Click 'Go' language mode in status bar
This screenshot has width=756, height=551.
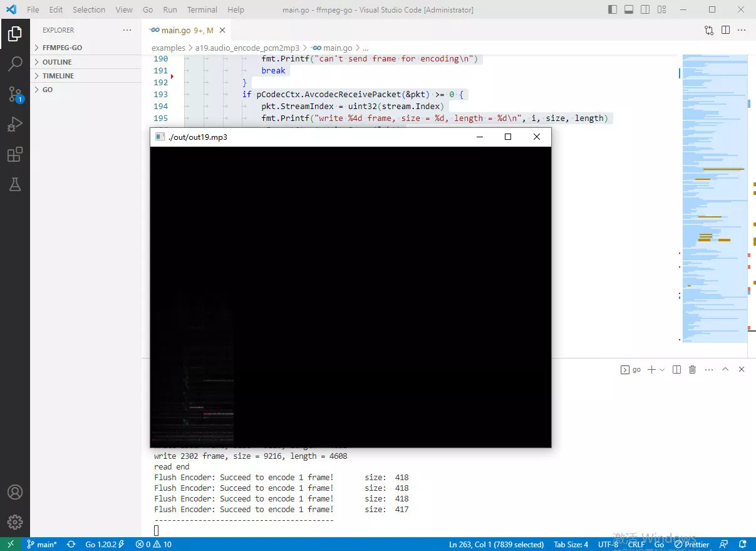click(659, 544)
